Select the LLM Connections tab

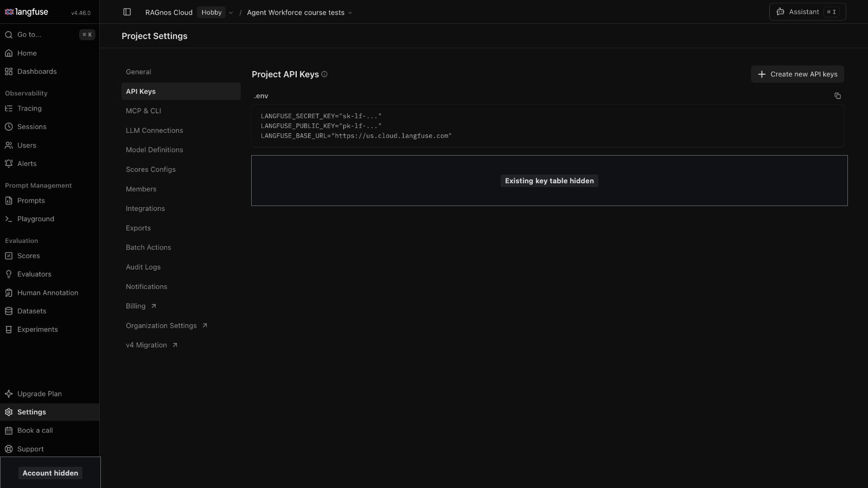tap(181, 130)
